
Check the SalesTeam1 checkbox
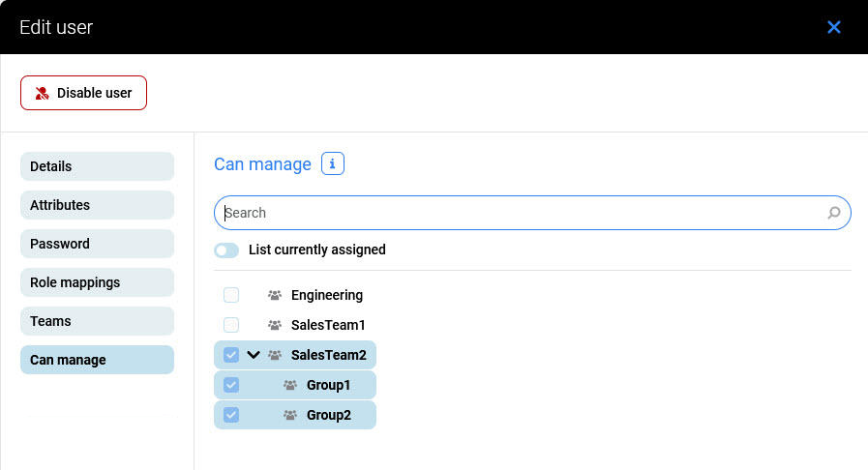231,325
